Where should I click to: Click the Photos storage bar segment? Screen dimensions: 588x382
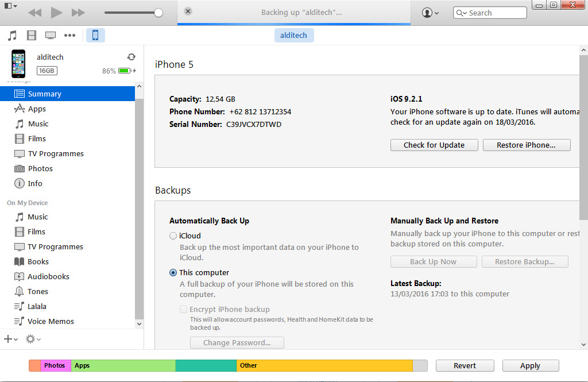(x=56, y=365)
